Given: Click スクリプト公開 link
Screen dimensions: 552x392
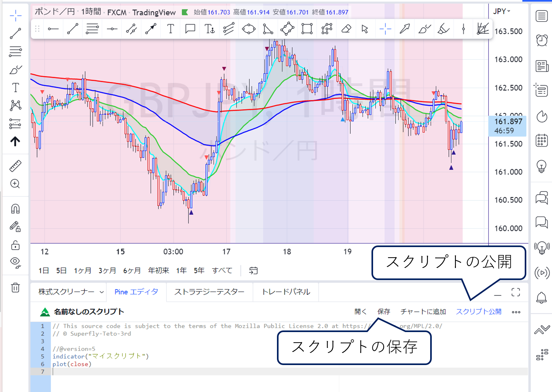Looking at the screenshot, I should point(479,312).
